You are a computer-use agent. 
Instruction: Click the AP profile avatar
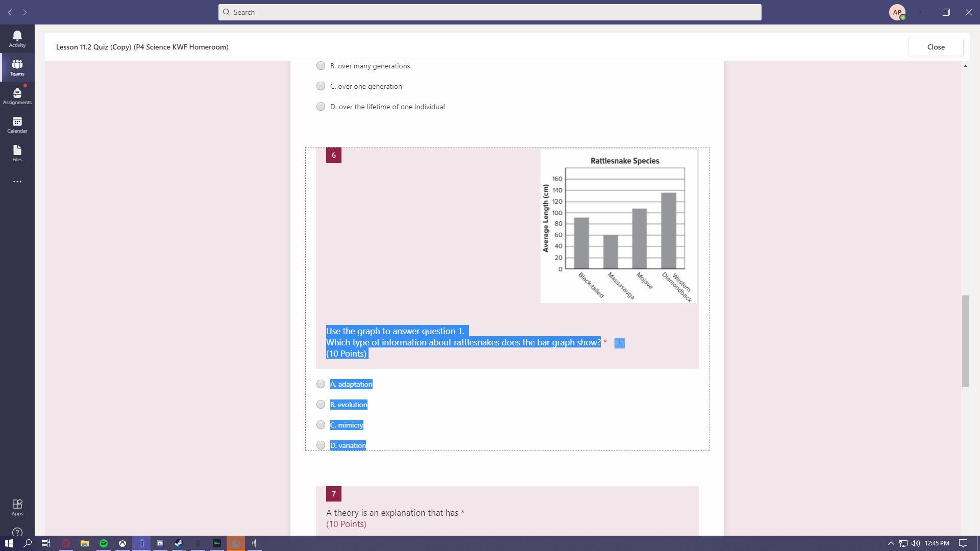coord(897,12)
